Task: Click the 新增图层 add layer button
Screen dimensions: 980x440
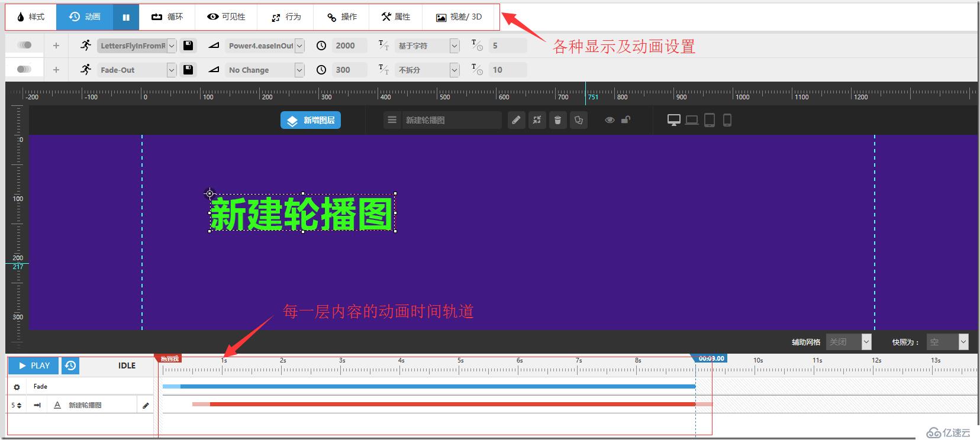Action: 311,120
